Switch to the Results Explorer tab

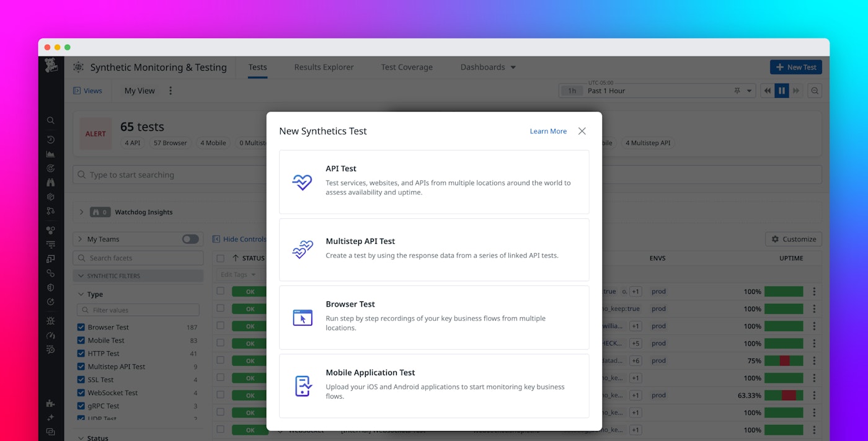point(324,67)
